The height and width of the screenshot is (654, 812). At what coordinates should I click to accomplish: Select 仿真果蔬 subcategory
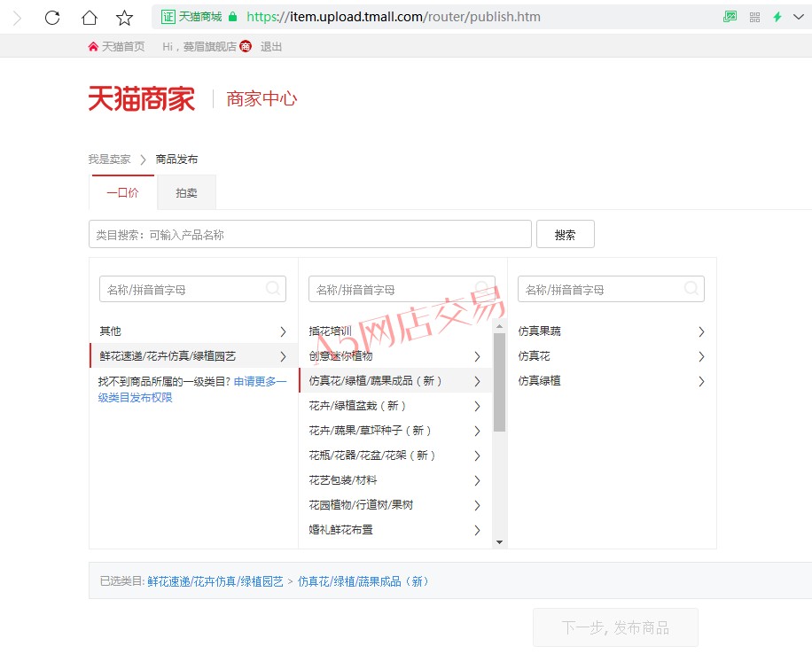coord(611,331)
